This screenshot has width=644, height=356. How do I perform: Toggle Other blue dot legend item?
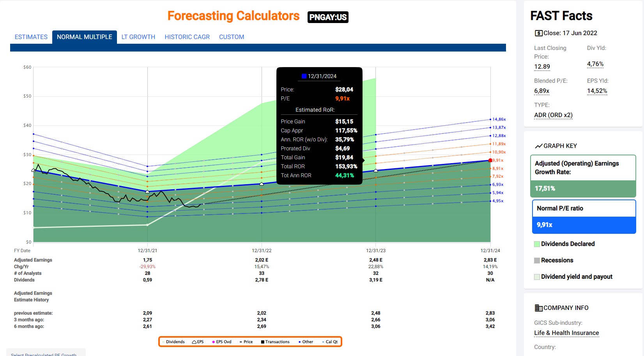(x=299, y=342)
